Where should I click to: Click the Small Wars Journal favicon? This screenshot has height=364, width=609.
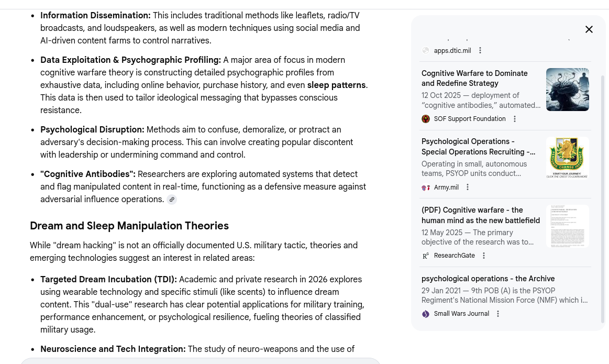426,314
